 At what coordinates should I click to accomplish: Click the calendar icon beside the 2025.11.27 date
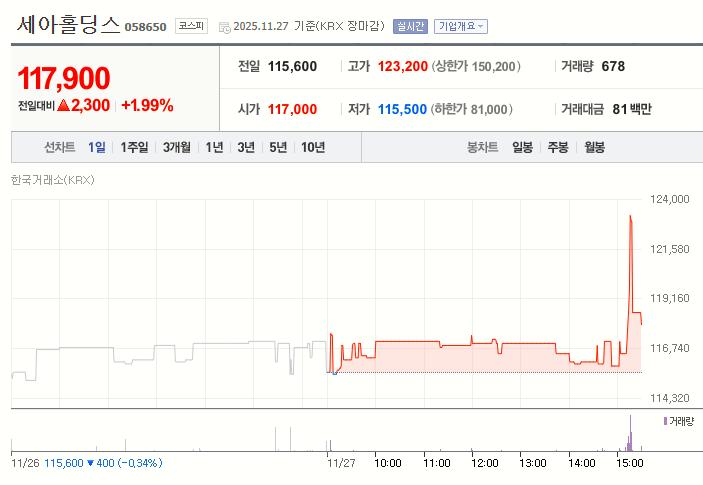224,27
